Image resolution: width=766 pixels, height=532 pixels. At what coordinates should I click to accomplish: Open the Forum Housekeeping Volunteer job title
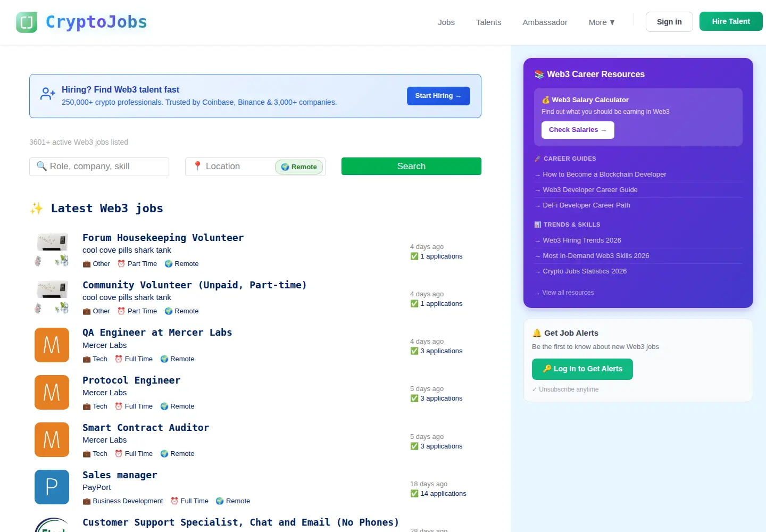tap(163, 238)
